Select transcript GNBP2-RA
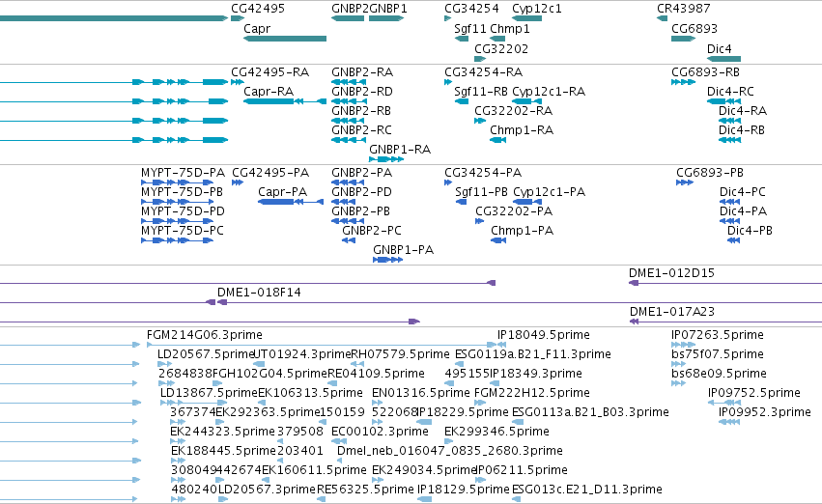This screenshot has width=822, height=504. click(x=362, y=72)
